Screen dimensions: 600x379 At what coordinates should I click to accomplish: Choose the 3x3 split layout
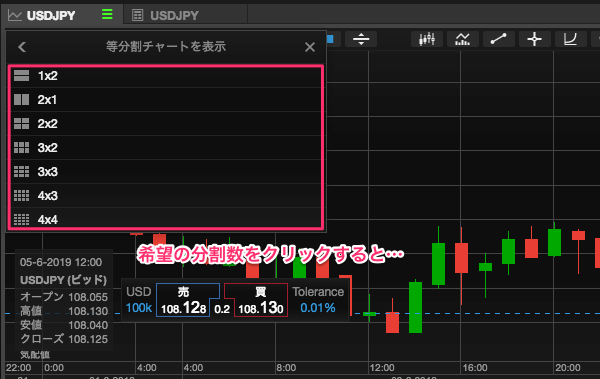coord(166,172)
